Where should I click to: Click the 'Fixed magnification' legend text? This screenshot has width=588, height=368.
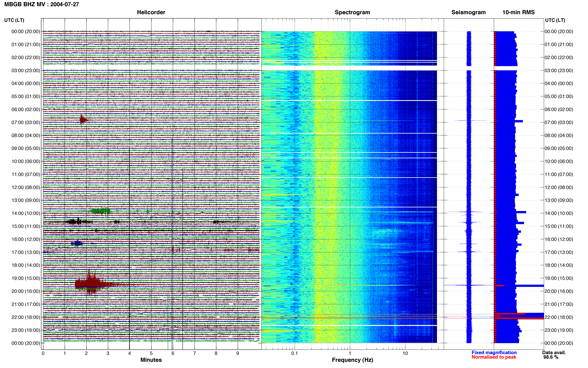pos(494,352)
